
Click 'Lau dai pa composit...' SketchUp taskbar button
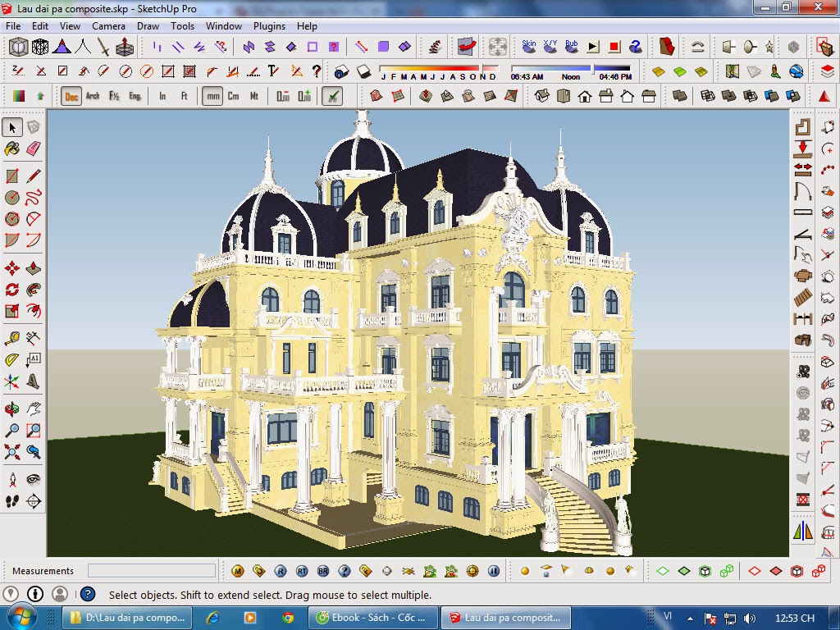[505, 618]
